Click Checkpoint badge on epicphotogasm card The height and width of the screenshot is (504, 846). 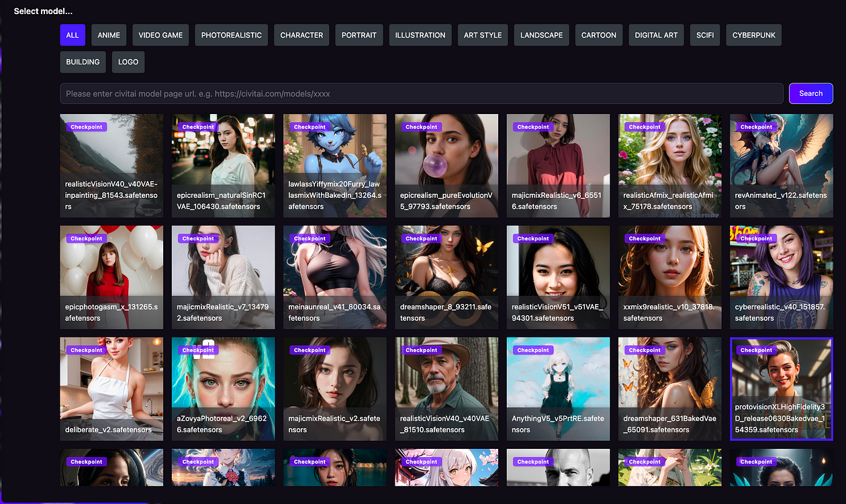click(x=86, y=238)
